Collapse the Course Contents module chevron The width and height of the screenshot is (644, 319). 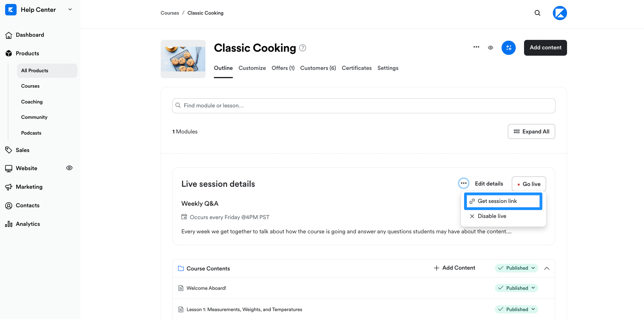(547, 268)
